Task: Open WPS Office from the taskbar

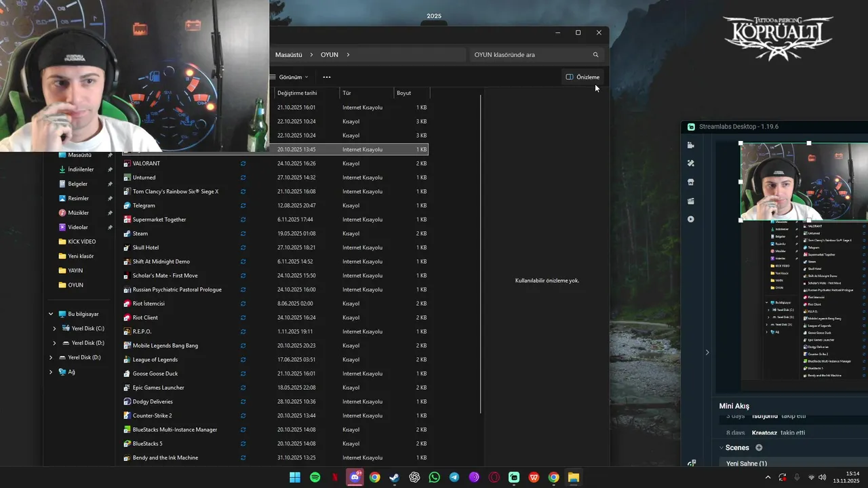Action: coord(534,477)
